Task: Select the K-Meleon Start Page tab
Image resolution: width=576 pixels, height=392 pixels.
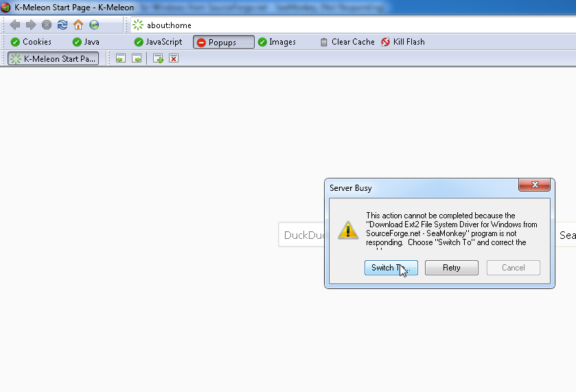Action: pos(54,59)
